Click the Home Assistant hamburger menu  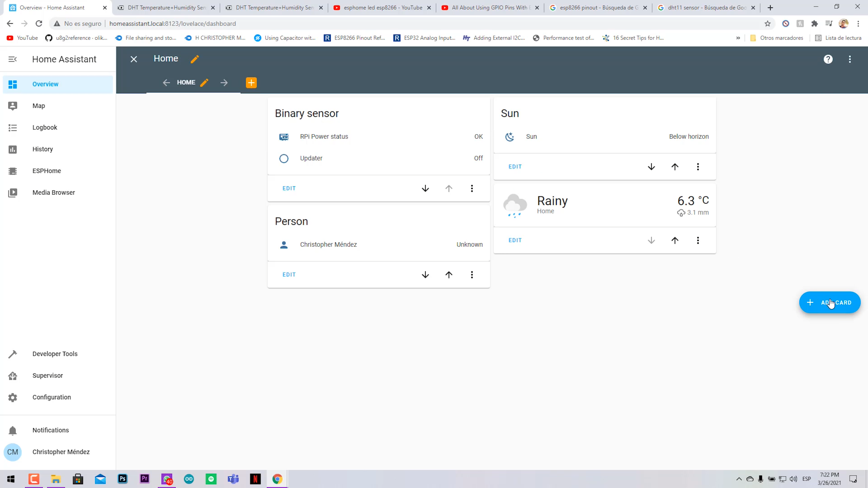point(13,59)
